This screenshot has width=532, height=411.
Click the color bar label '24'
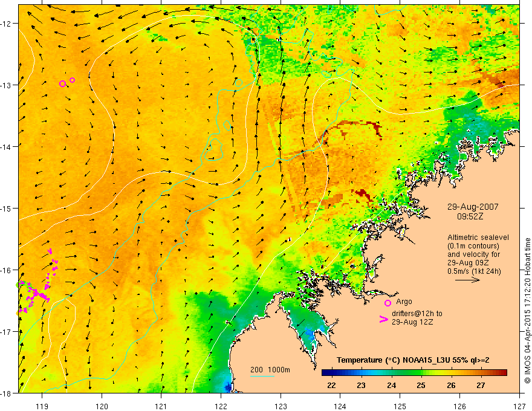point(391,385)
